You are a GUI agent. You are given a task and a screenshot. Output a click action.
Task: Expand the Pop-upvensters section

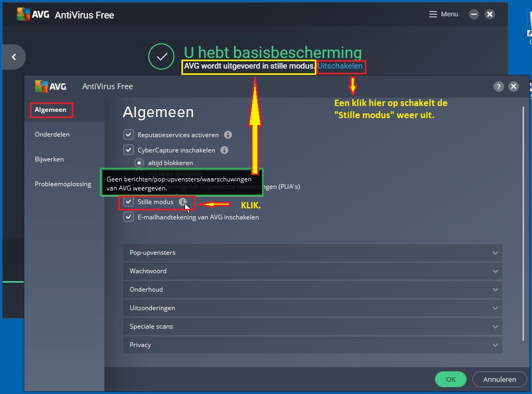[x=313, y=253]
